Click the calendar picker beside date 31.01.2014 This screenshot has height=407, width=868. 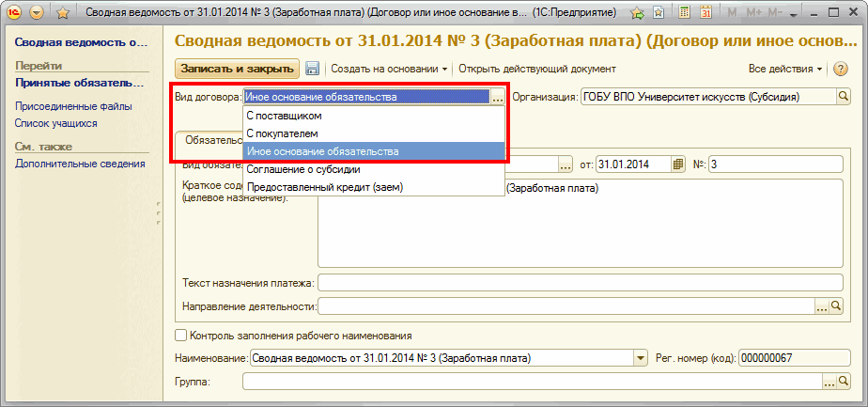678,164
